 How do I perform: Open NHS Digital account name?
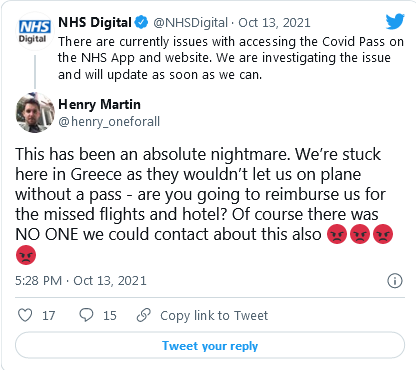(x=95, y=22)
